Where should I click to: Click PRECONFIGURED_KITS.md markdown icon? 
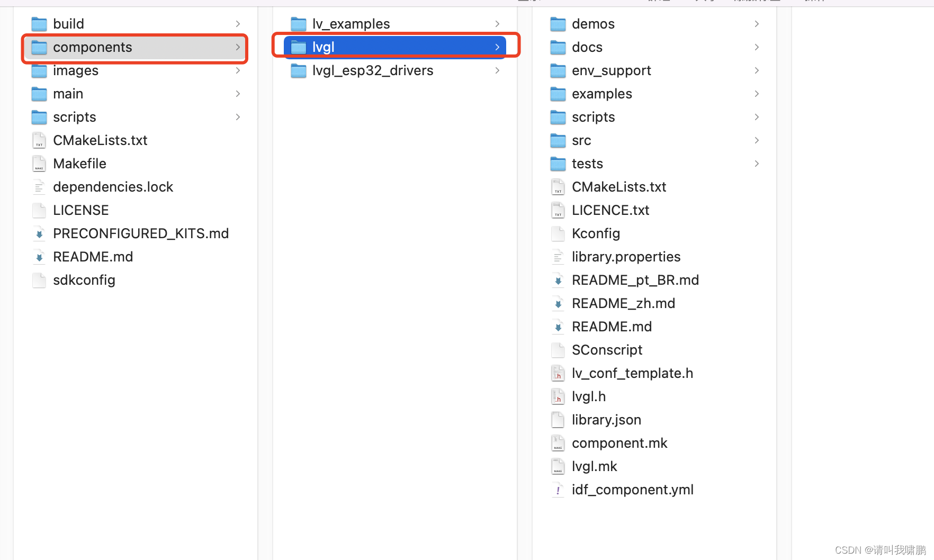39,233
